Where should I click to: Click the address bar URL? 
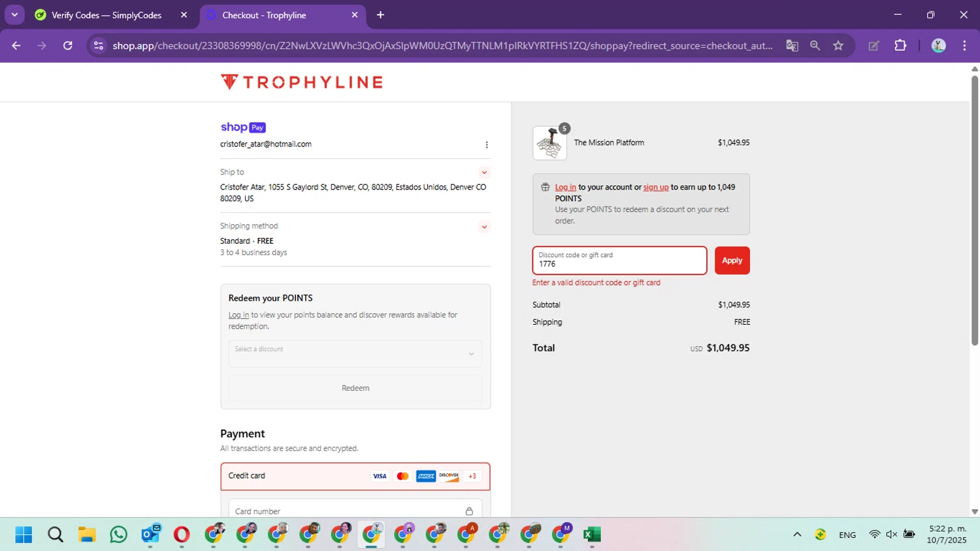point(442,46)
